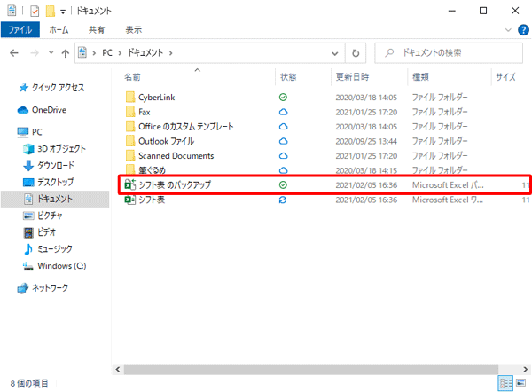Select the 筆ぐるめ folder
532x392 pixels.
(x=152, y=170)
